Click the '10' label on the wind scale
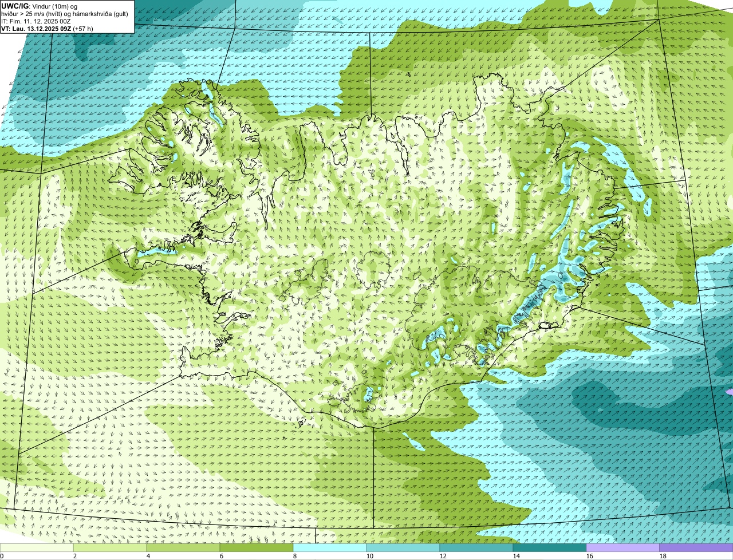This screenshot has height=560, width=733. (x=370, y=556)
